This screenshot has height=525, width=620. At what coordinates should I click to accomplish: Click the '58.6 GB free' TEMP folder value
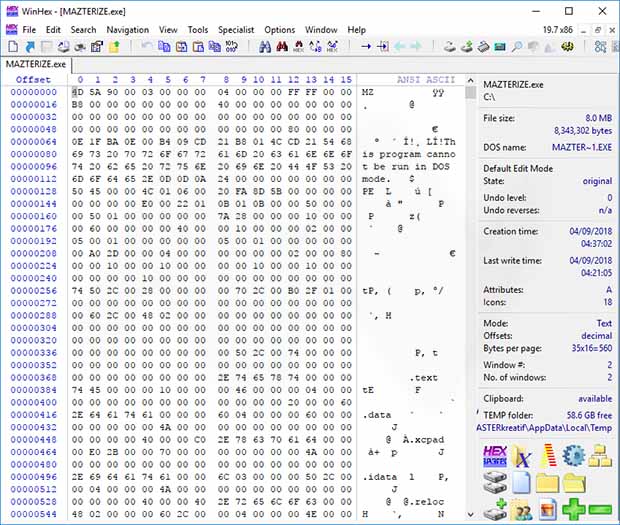tap(589, 415)
